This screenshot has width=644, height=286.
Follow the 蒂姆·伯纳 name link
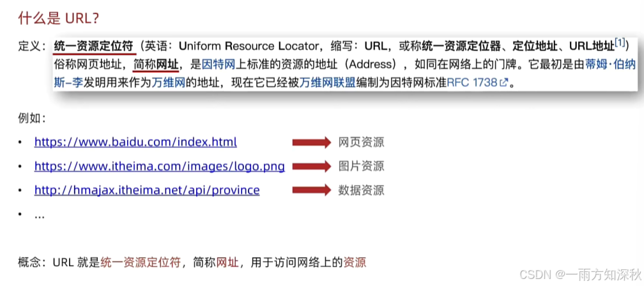(x=610, y=64)
